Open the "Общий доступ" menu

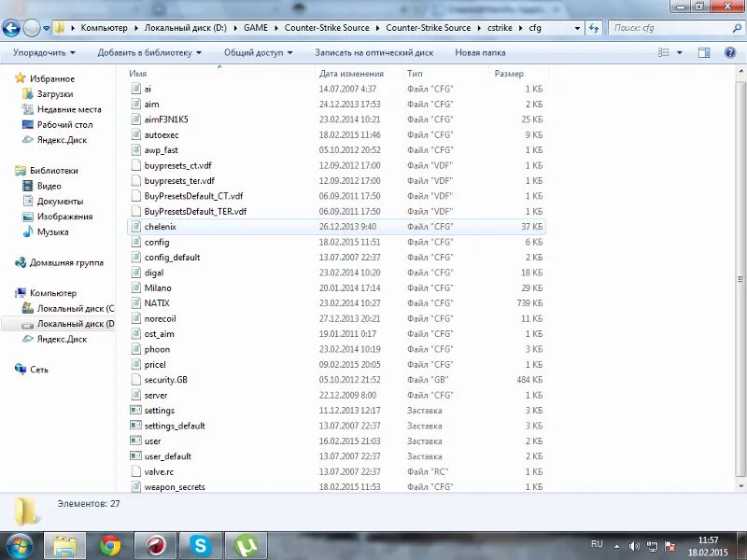(x=259, y=52)
